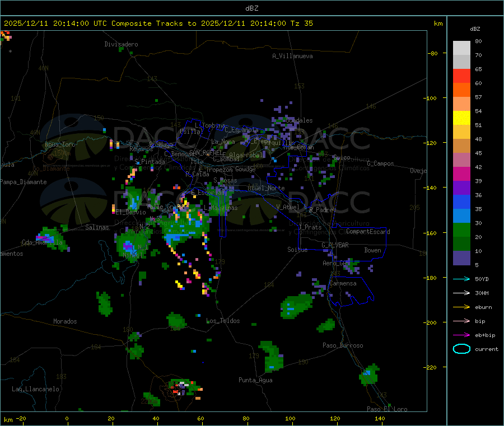The height and width of the screenshot is (426, 504).
Task: Click the green echo cell left of Paso_Barroso label
Action: (x=326, y=325)
